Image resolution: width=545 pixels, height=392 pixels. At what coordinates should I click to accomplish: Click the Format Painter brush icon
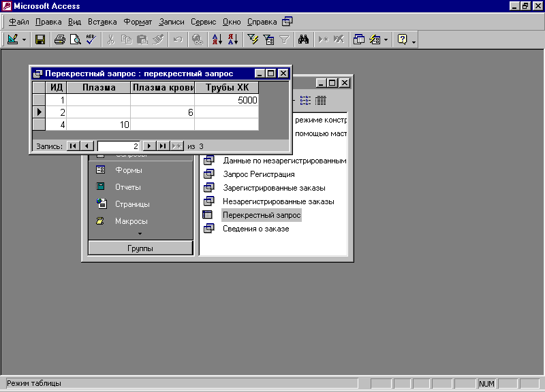click(158, 39)
